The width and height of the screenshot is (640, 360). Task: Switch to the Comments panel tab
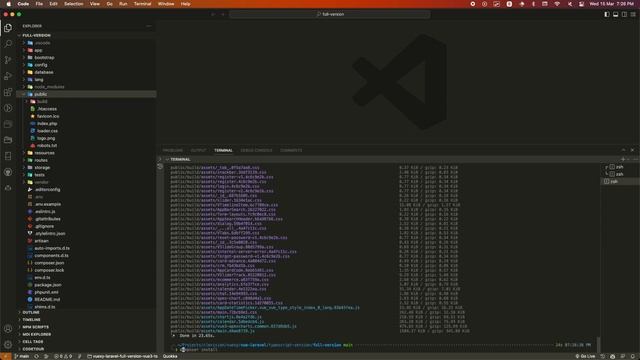[x=291, y=150]
